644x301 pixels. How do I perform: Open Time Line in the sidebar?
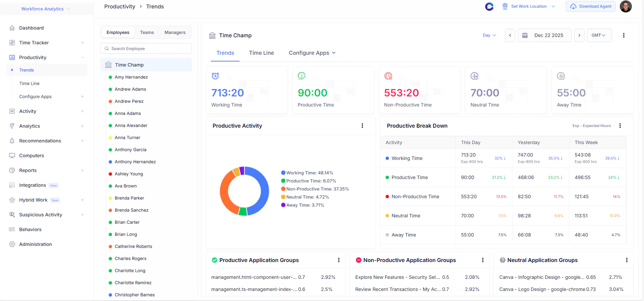[x=29, y=83]
